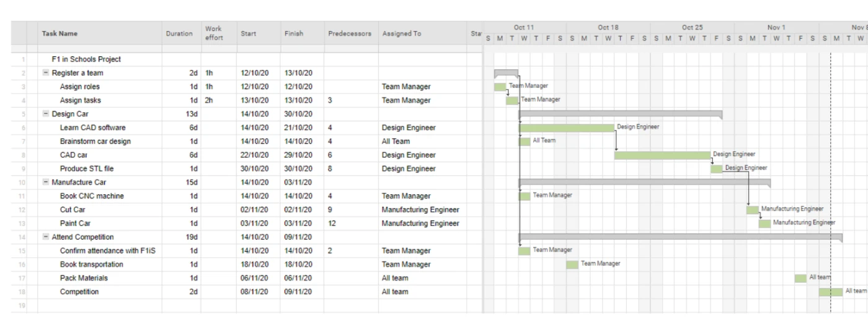Screen dimensions: 868x327
Task: Select Confirm attendance with F1iS task
Action: [x=107, y=251]
